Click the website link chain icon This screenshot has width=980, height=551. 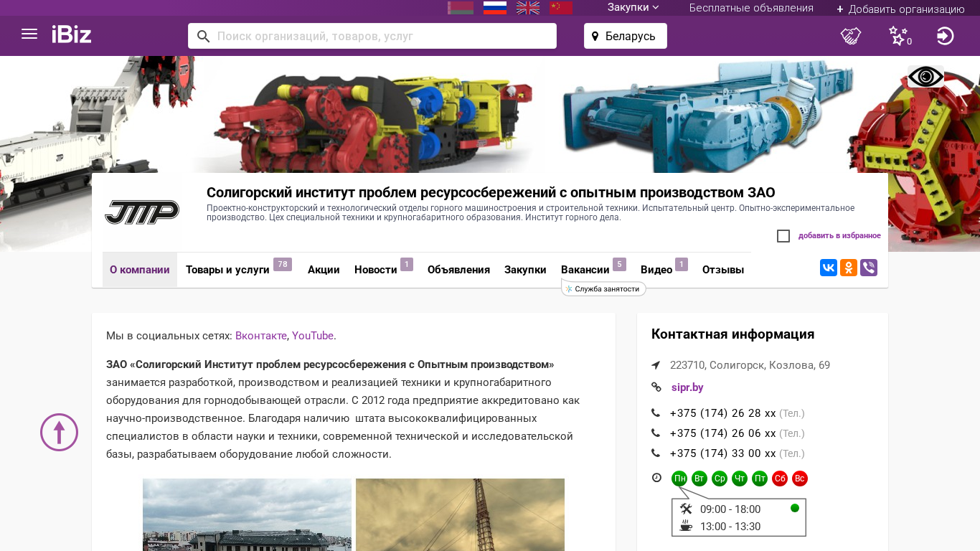coord(656,387)
